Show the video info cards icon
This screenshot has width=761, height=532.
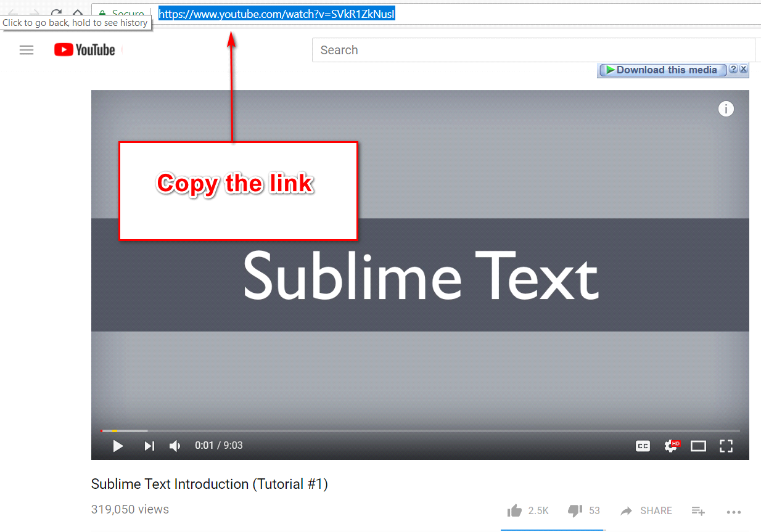coord(726,109)
